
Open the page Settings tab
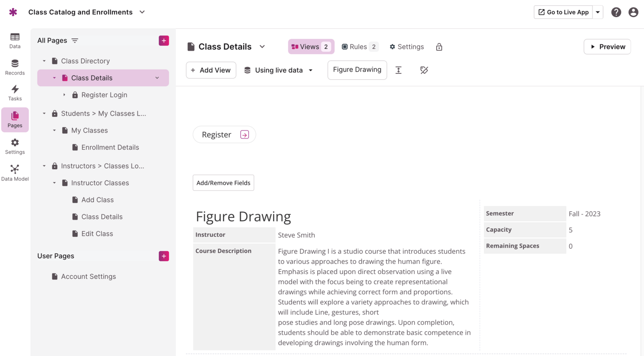tap(407, 47)
